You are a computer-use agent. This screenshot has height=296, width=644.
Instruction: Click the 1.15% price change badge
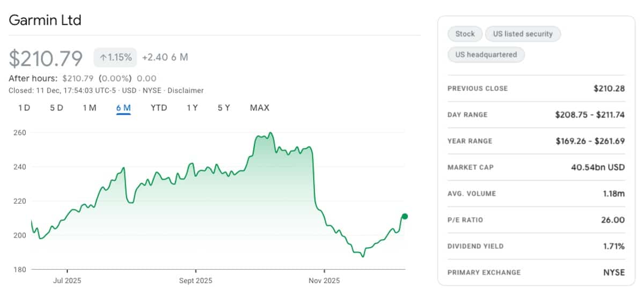(x=115, y=57)
